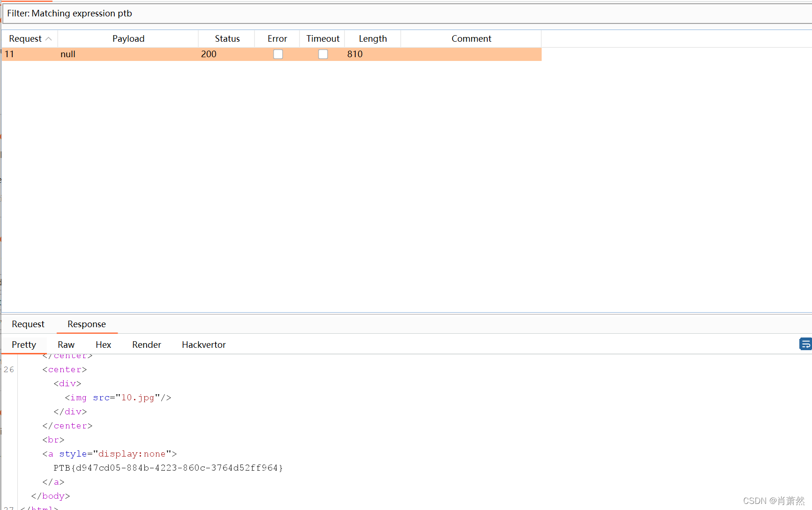
Task: Click the <br> tag line
Action: (x=53, y=440)
